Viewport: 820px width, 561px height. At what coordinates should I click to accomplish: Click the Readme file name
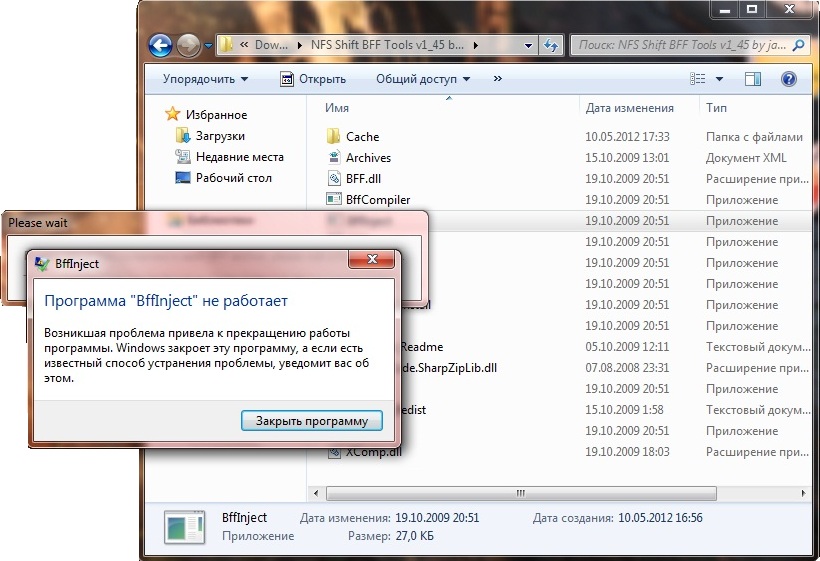[x=422, y=347]
